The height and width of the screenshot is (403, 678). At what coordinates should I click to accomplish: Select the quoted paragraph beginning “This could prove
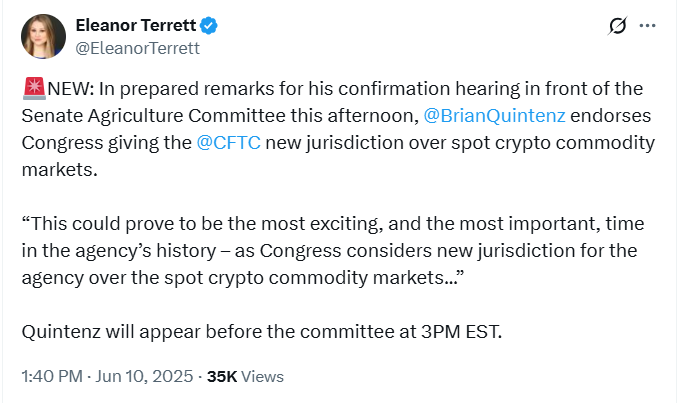[x=333, y=250]
